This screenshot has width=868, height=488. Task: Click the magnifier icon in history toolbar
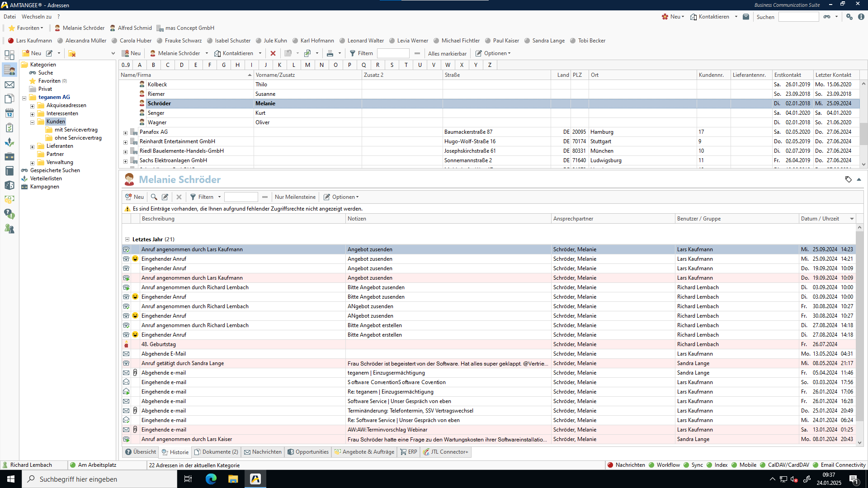[154, 197]
